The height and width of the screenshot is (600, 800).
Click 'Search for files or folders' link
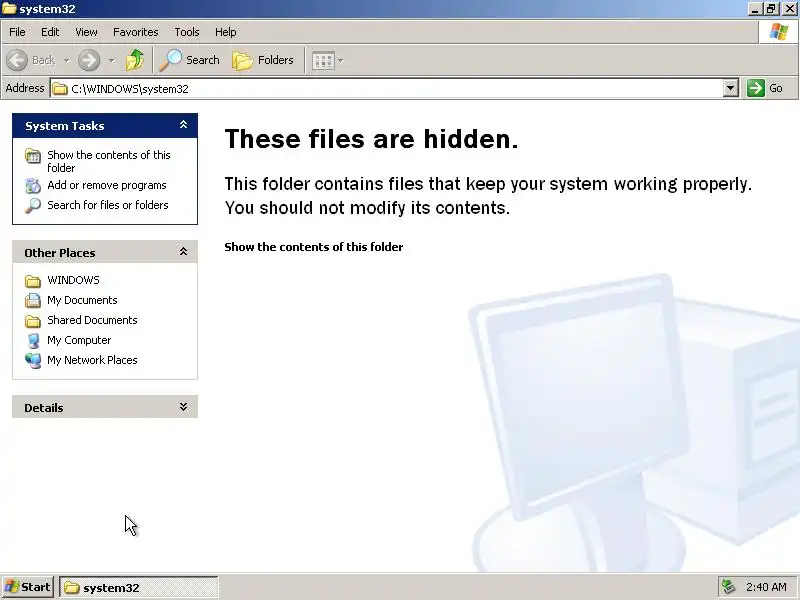[x=108, y=205]
